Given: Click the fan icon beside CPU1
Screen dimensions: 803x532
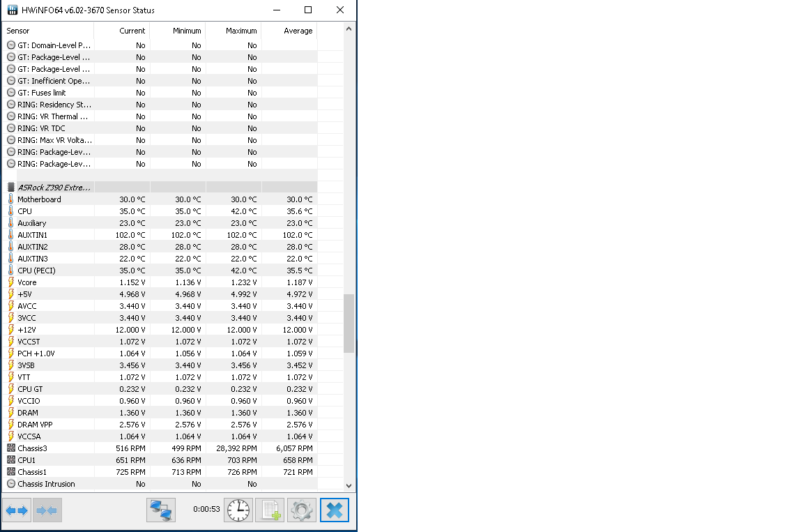Looking at the screenshot, I should [x=10, y=459].
